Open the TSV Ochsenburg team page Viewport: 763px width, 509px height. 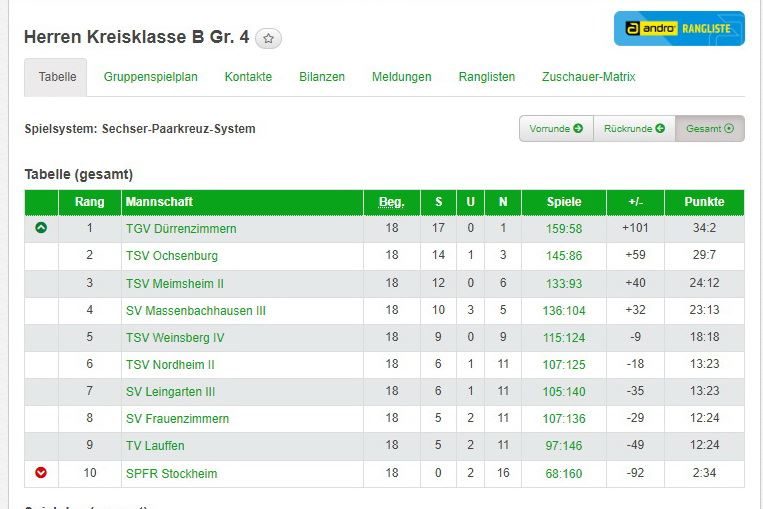click(172, 256)
